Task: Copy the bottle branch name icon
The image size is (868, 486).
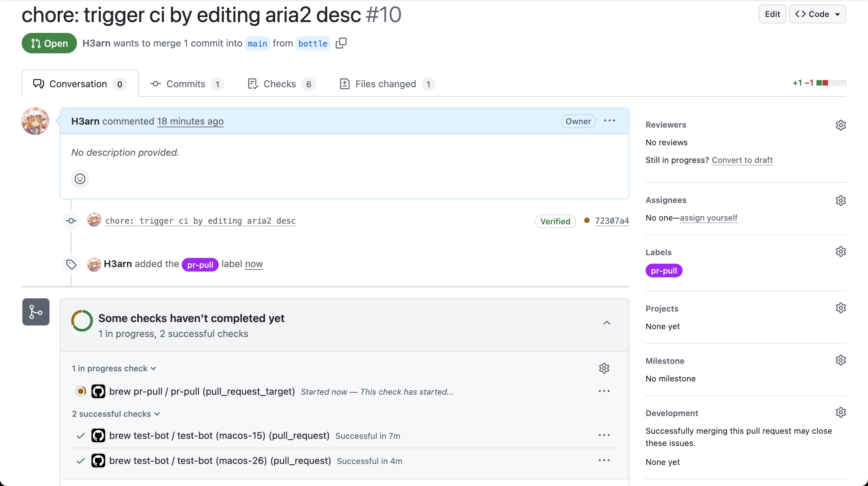Action: tap(341, 43)
